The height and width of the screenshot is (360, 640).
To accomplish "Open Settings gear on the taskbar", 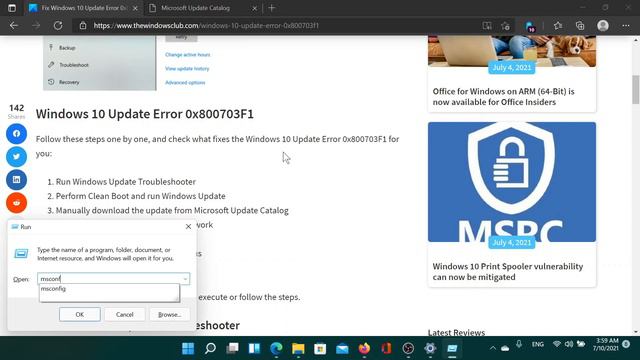I will (430, 348).
